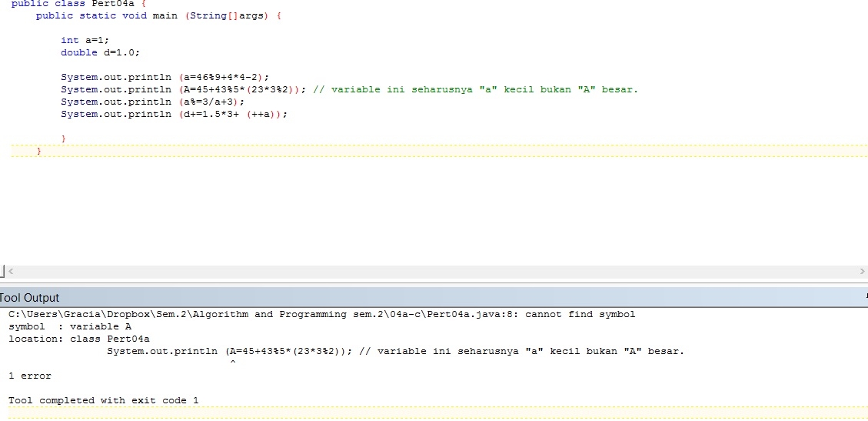Click 'Tool completed with exit code 1' line
Viewport: 868px width, 421px height.
104,400
